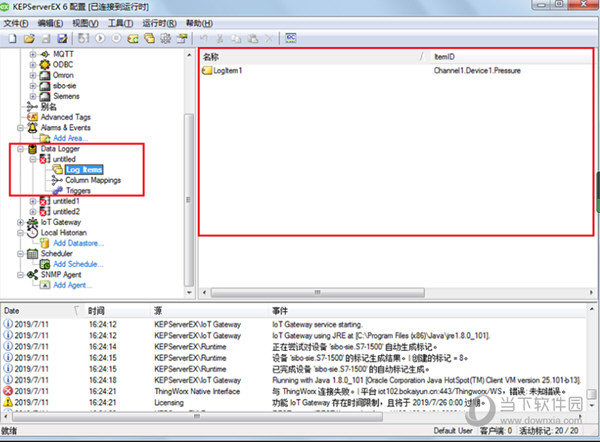Click the Delete X toolbar icon
Viewport: 600px width, 442px height.
(x=269, y=38)
